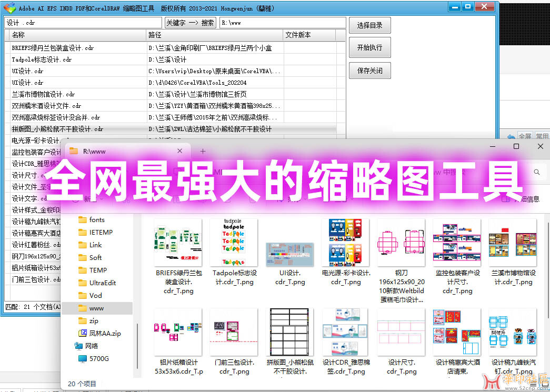Select row 双洲糯米酒设计文件.cdr
The width and height of the screenshot is (550, 392).
(x=171, y=106)
